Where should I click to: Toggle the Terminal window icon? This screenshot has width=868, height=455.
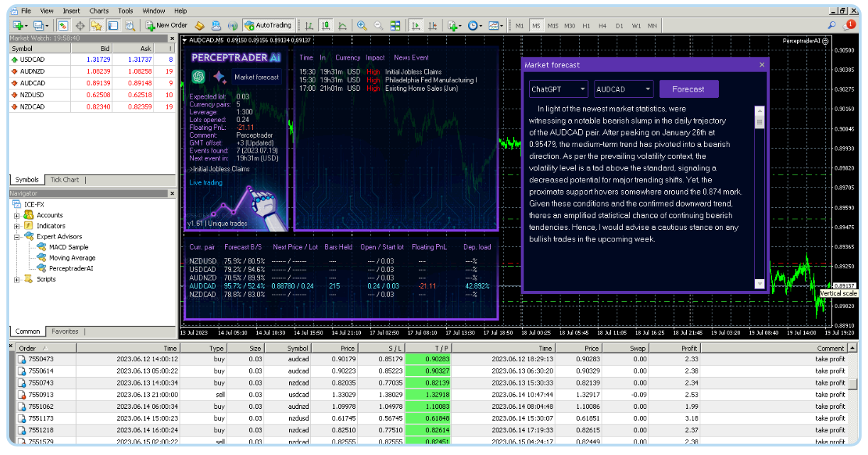click(x=113, y=26)
